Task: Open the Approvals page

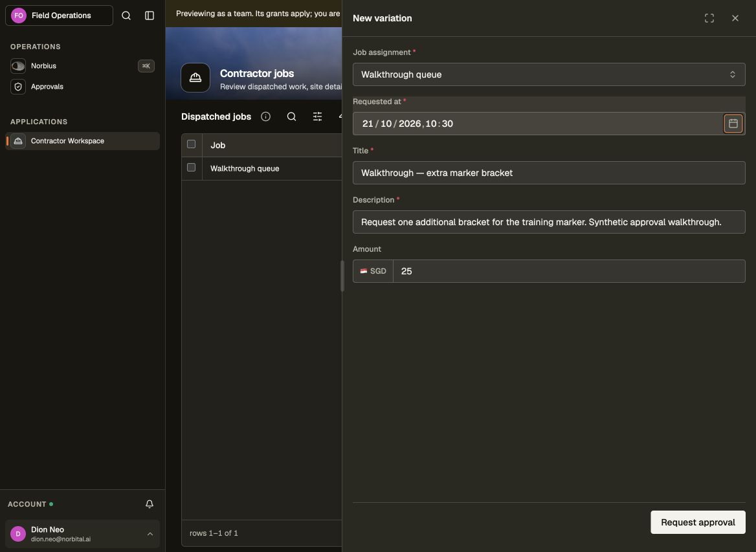Action: coord(82,87)
